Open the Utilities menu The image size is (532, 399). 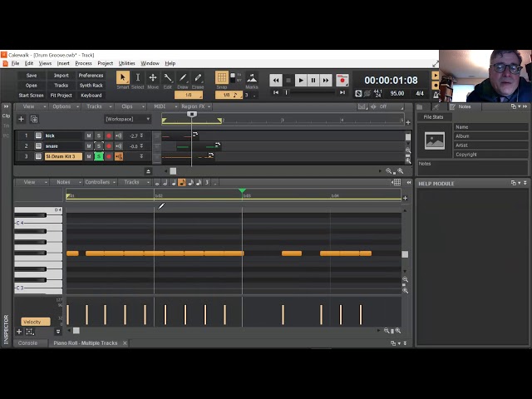(127, 63)
